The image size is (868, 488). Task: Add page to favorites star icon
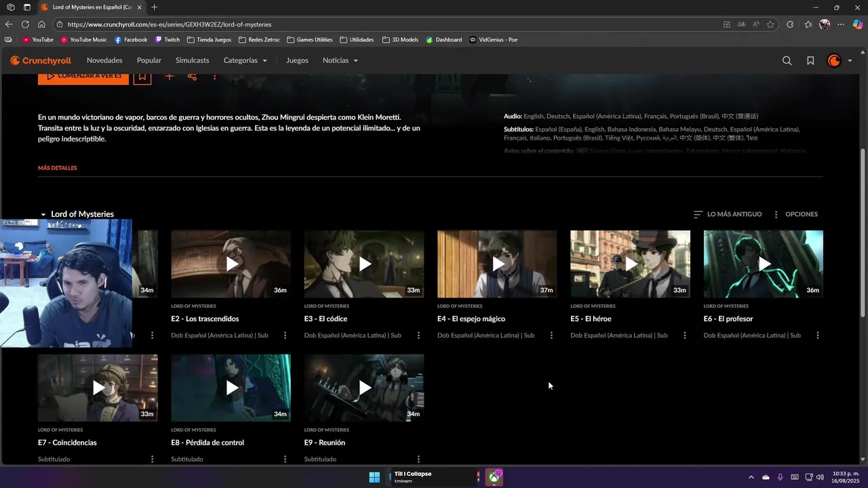point(770,24)
